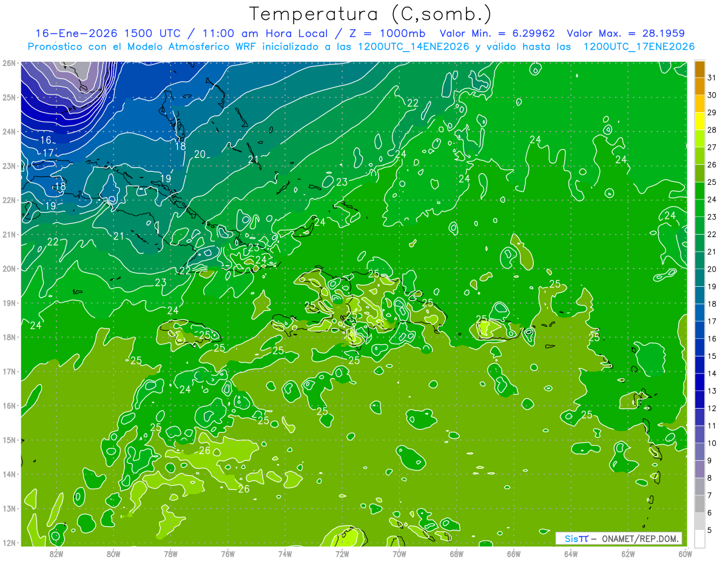The image size is (728, 562).
Task: Select the legend swatch between 30 and 31
Action: (699, 87)
